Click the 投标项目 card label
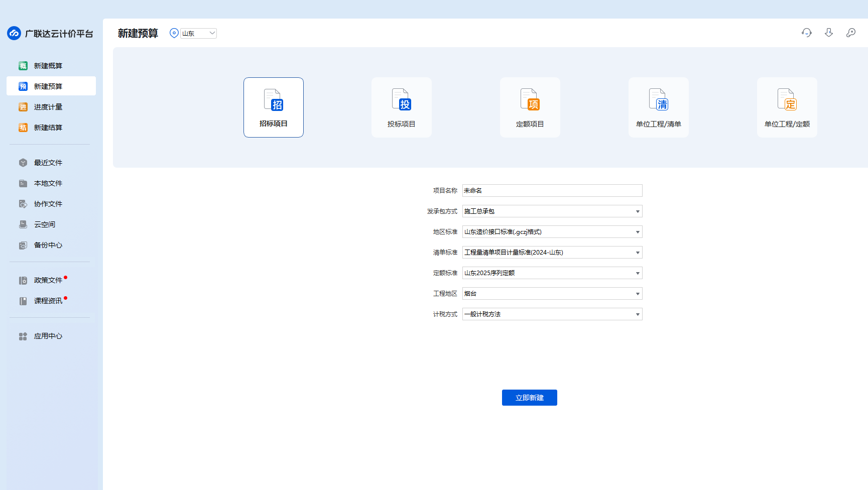The height and width of the screenshot is (490, 868). (x=402, y=124)
